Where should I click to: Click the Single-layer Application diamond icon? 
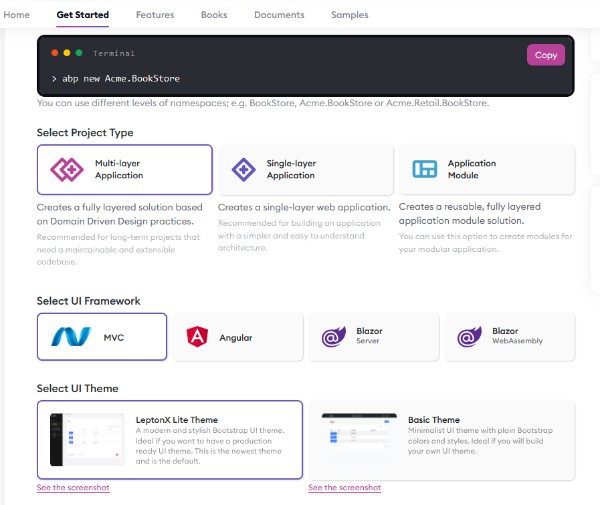(x=243, y=170)
